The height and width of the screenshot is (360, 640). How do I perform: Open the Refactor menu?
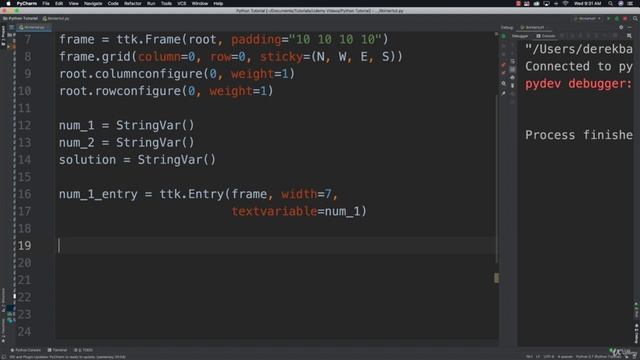[133, 3]
